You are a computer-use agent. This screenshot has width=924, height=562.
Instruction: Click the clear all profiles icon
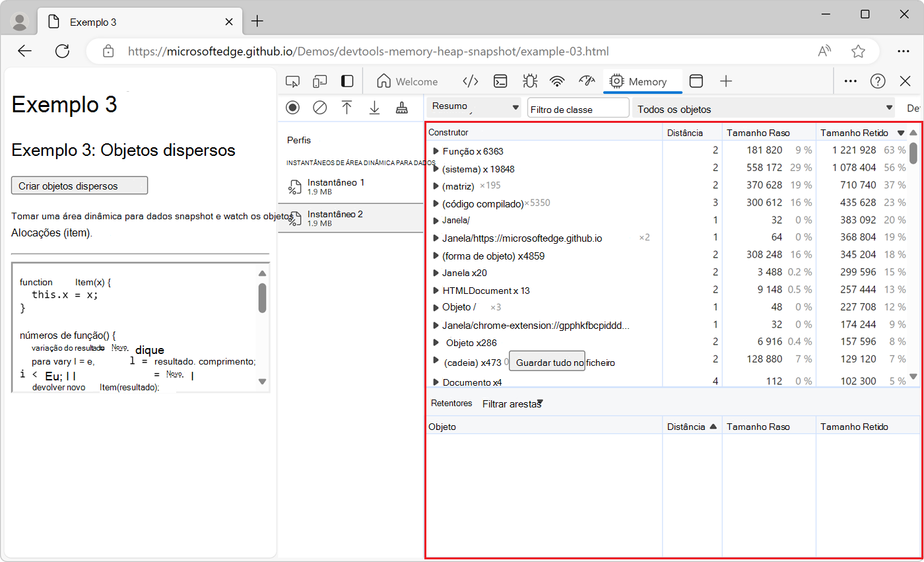(x=320, y=108)
